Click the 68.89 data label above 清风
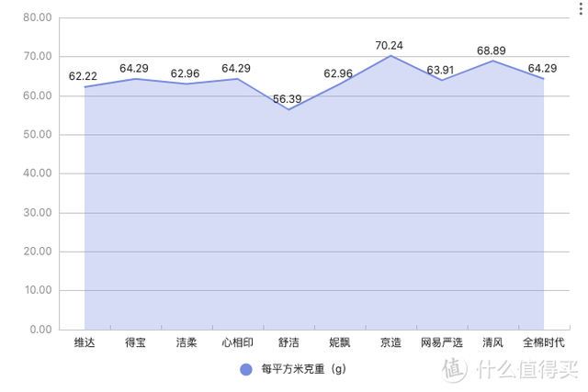 tap(493, 50)
